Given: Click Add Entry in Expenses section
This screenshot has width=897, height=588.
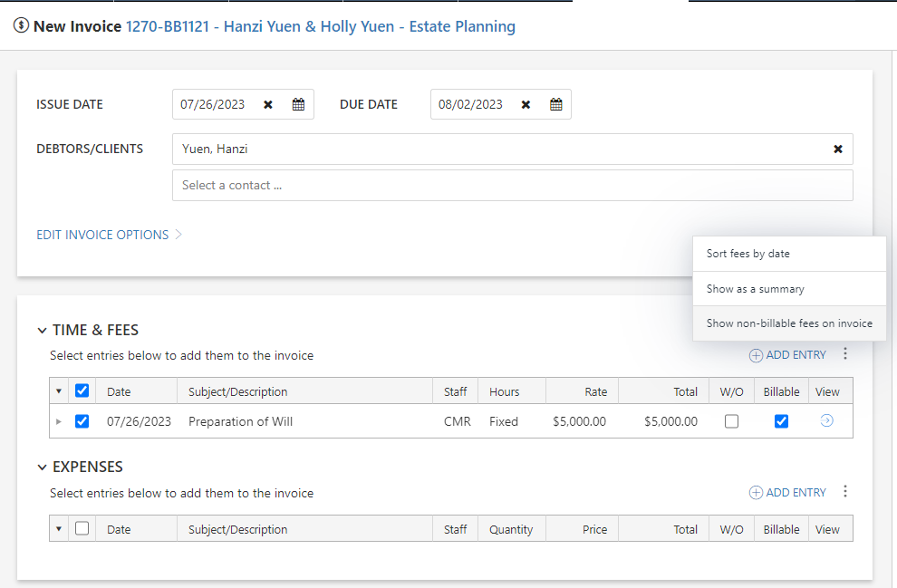Looking at the screenshot, I should [787, 491].
